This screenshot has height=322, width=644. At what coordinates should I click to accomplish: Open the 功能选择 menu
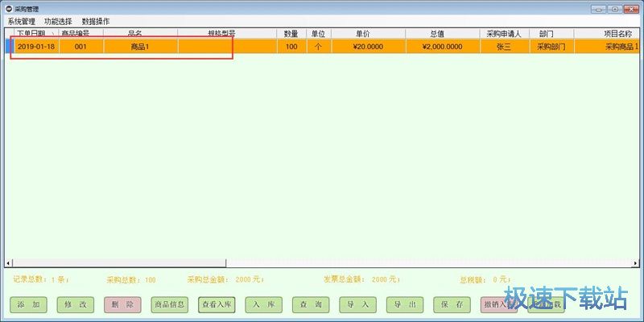(x=58, y=22)
